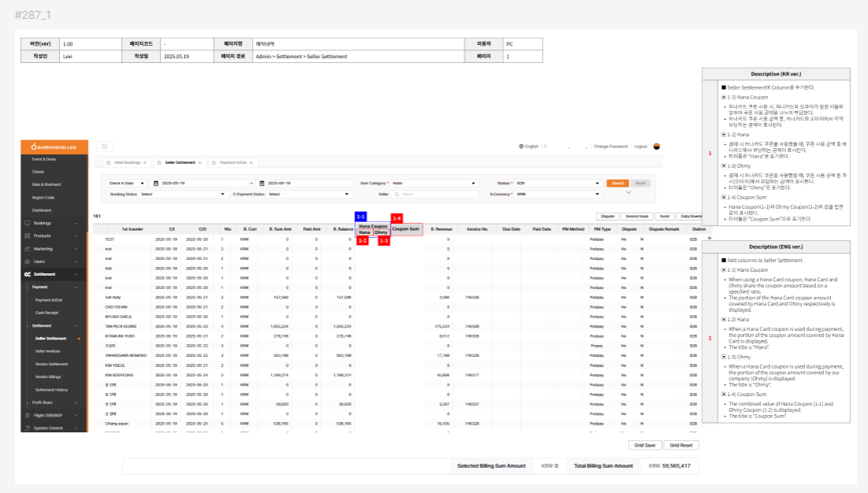Open Seller Invoices in the sidebar
Image resolution: width=868 pixels, height=493 pixels.
click(47, 350)
